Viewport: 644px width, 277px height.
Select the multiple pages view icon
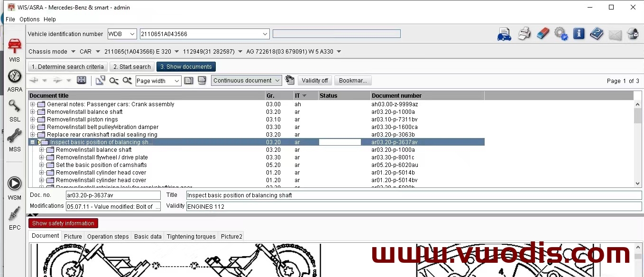tap(202, 81)
